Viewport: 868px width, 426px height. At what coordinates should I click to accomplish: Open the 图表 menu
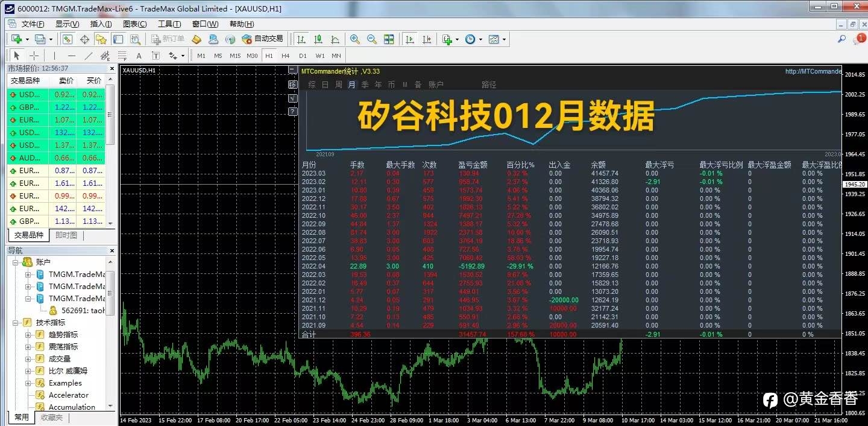pyautogui.click(x=134, y=24)
